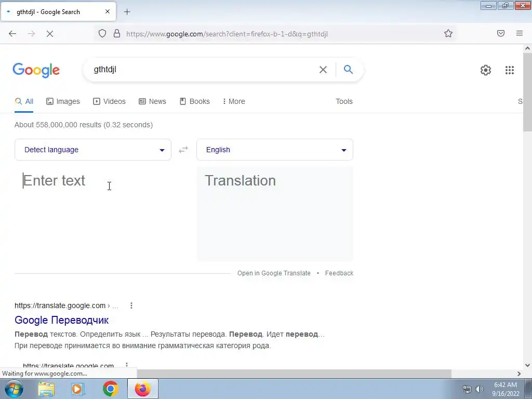Open the Google apps grid
The height and width of the screenshot is (399, 532).
click(x=510, y=70)
